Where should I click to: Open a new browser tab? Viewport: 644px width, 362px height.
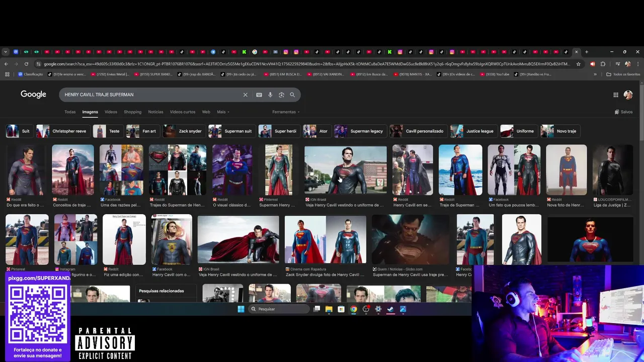point(587,52)
